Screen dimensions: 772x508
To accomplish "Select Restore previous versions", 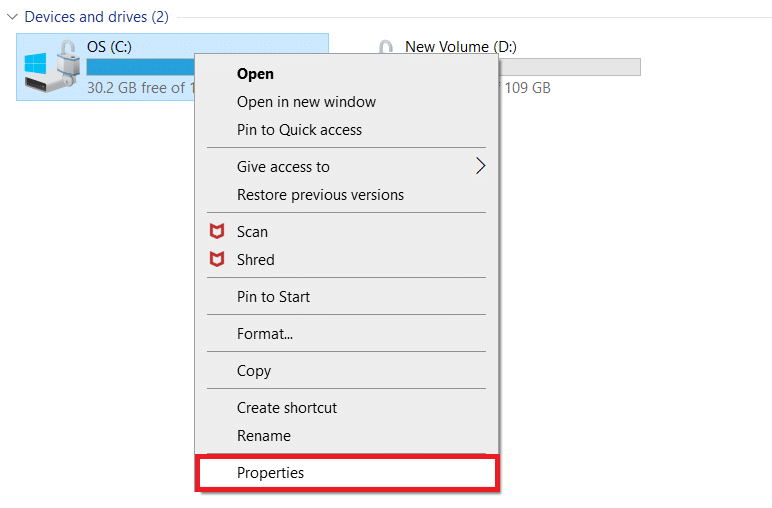I will coord(320,194).
